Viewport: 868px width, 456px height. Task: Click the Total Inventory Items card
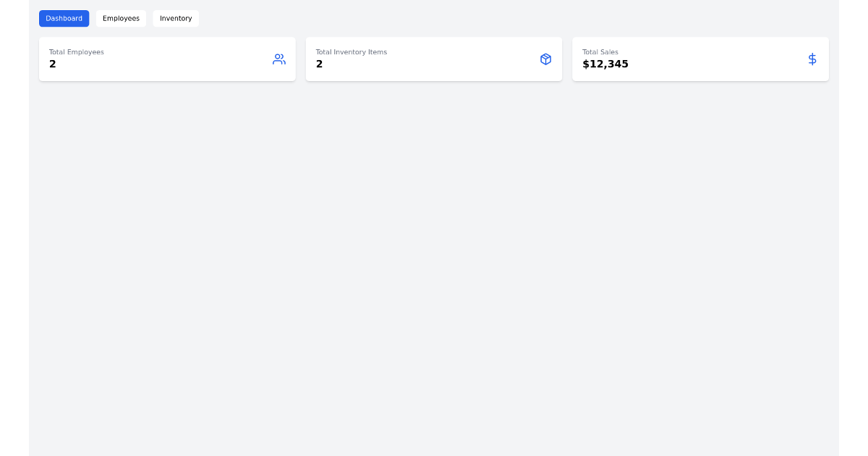[434, 59]
